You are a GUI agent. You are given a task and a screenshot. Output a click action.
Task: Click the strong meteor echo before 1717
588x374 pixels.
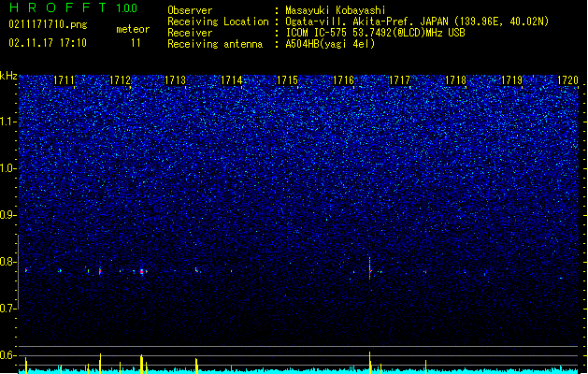pos(370,269)
